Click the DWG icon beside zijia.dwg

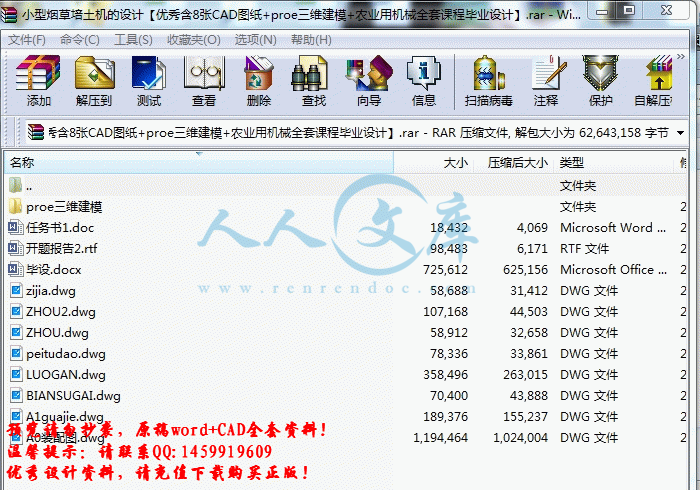16,291
